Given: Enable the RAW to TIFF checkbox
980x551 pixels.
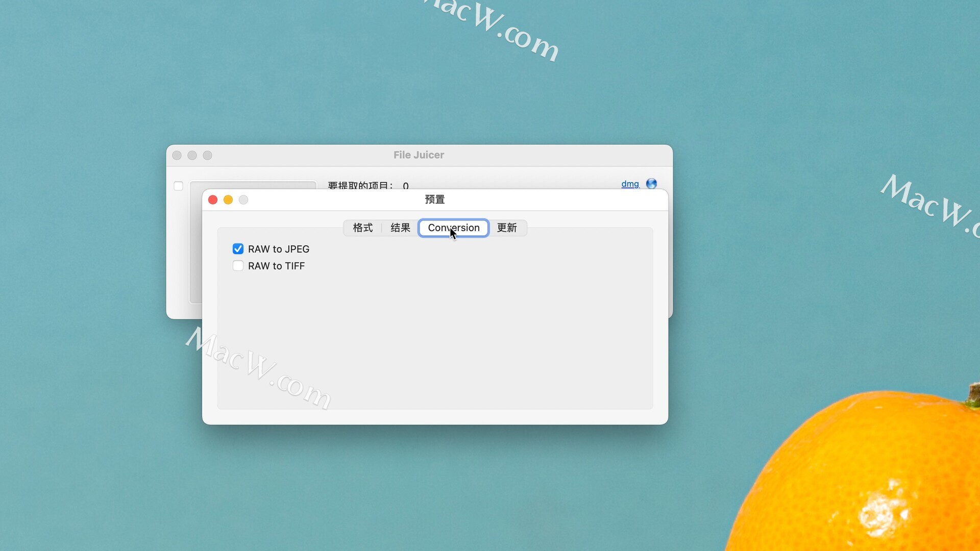Looking at the screenshot, I should (x=238, y=266).
